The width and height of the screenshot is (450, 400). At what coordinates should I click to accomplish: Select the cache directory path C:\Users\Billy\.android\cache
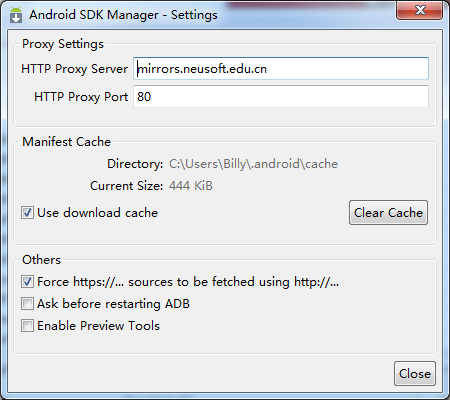[x=253, y=164]
